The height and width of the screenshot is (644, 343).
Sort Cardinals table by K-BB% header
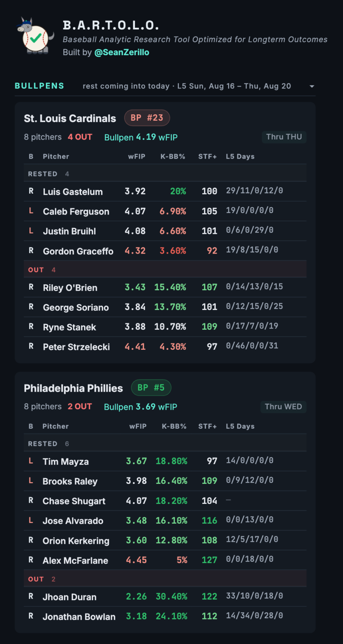tap(173, 157)
